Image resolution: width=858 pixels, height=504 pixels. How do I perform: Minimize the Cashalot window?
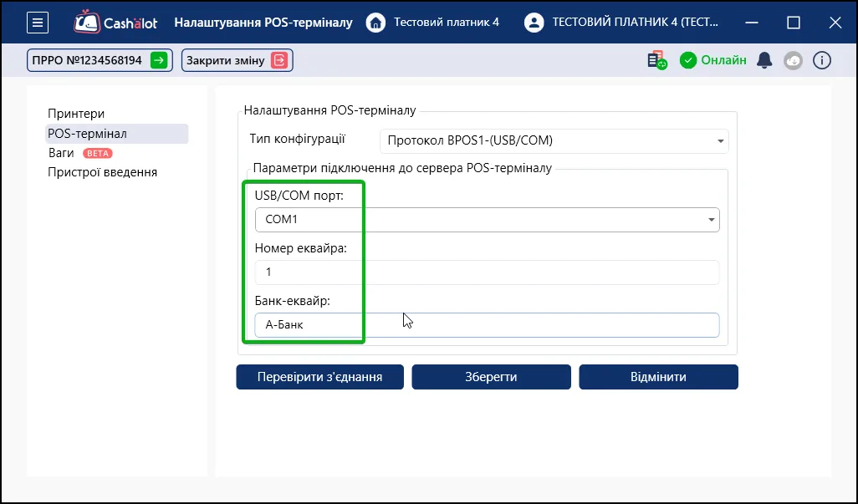pos(752,23)
